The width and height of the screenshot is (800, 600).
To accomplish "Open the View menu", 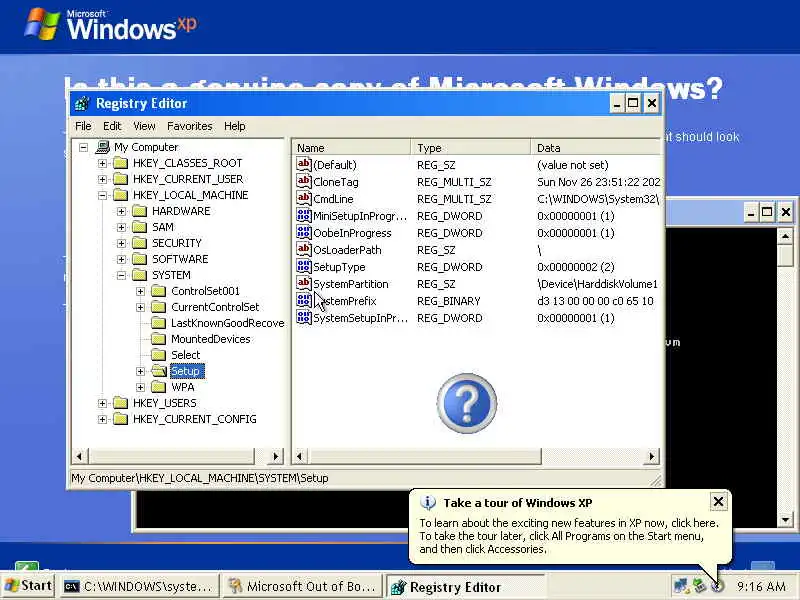I will pos(144,126).
